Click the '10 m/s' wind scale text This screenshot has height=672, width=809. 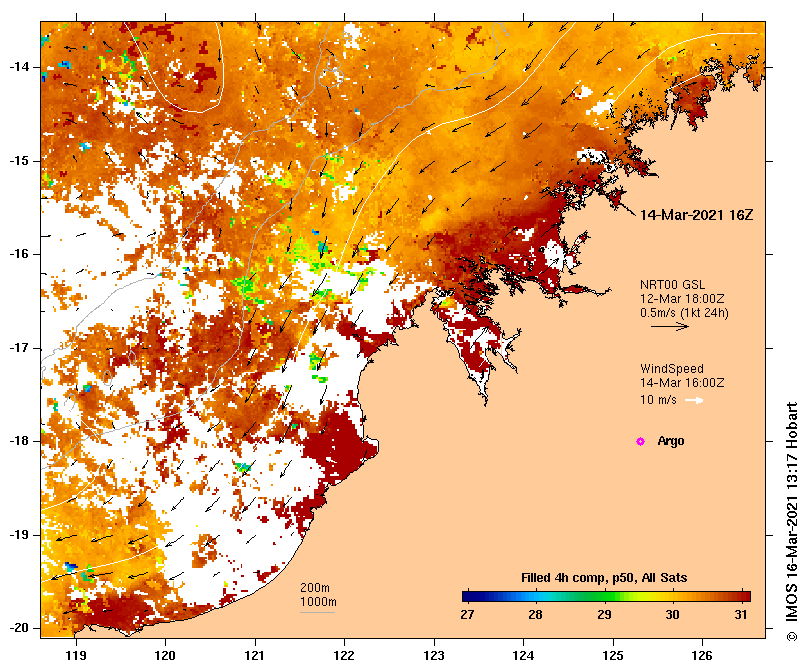(x=658, y=400)
